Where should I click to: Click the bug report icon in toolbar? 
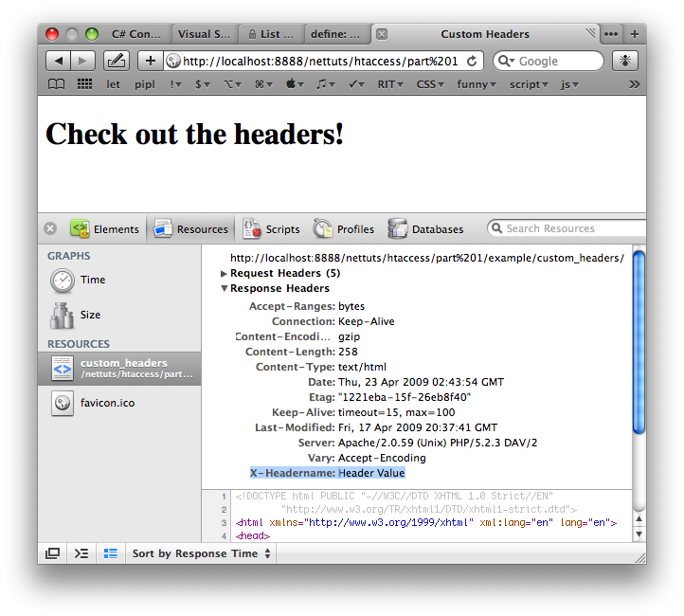pos(624,61)
